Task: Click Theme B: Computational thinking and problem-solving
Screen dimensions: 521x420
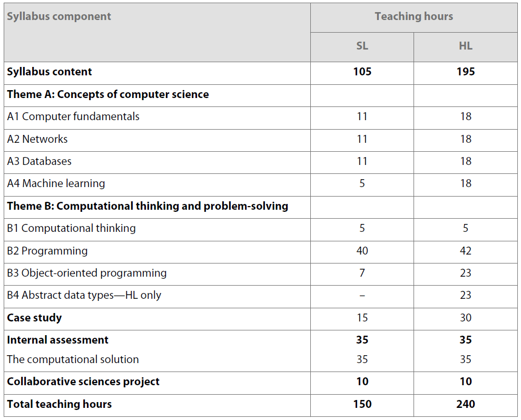Action: pos(148,206)
